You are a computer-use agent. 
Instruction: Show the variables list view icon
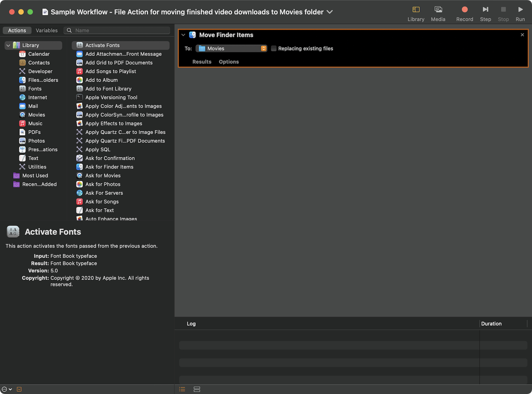click(197, 389)
